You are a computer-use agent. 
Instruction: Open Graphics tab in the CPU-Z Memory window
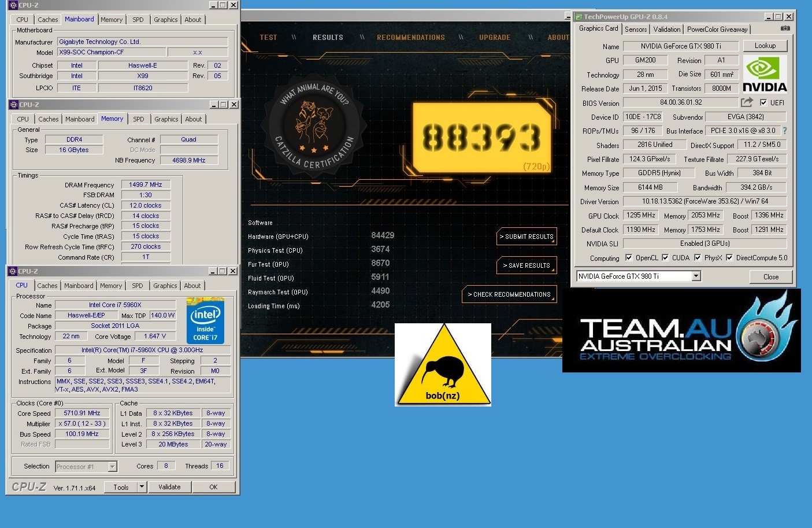coord(166,119)
